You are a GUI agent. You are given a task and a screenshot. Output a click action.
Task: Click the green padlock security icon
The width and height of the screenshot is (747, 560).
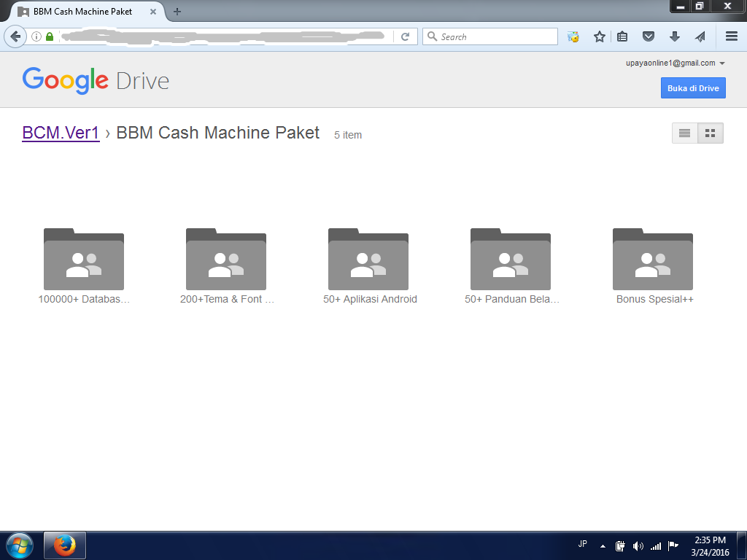click(50, 36)
